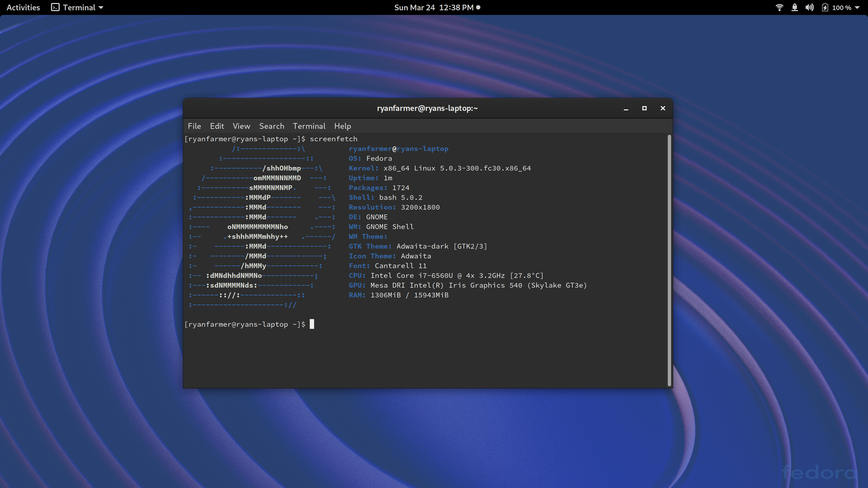This screenshot has width=868, height=488.
Task: Click the volume speaker icon
Action: (x=809, y=7)
